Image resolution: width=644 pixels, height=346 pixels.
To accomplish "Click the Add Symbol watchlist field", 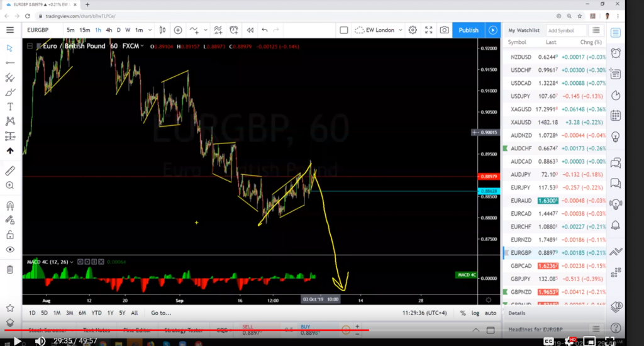I will 566,30.
